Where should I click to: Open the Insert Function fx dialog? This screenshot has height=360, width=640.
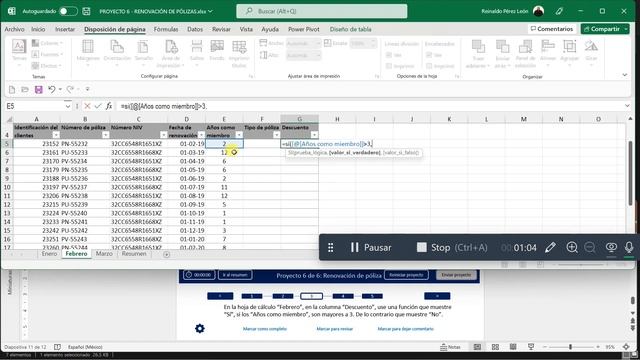click(x=109, y=106)
